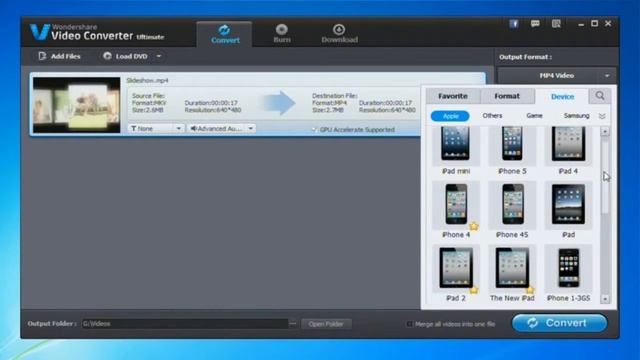Viewport: 640px width, 360px height.
Task: Click the Open Folder button
Action: (x=326, y=324)
